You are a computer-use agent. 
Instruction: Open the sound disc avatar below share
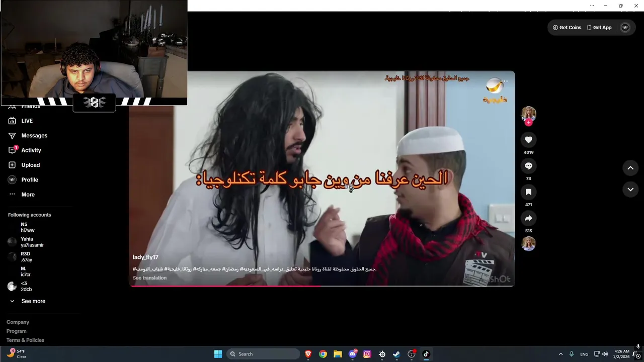528,244
